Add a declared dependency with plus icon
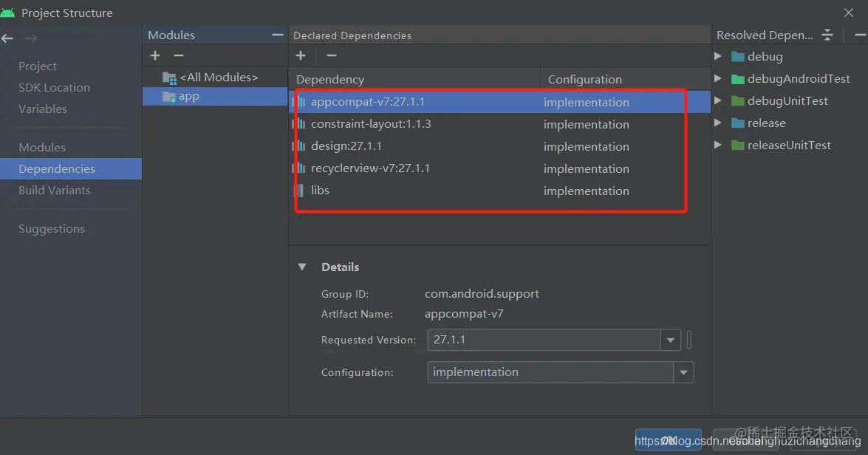The height and width of the screenshot is (455, 868). click(x=301, y=55)
